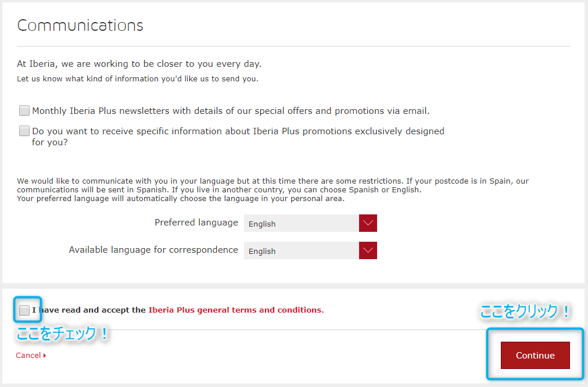Click the "Preferred language" label
Image resolution: width=588 pixels, height=387 pixels.
tap(196, 223)
